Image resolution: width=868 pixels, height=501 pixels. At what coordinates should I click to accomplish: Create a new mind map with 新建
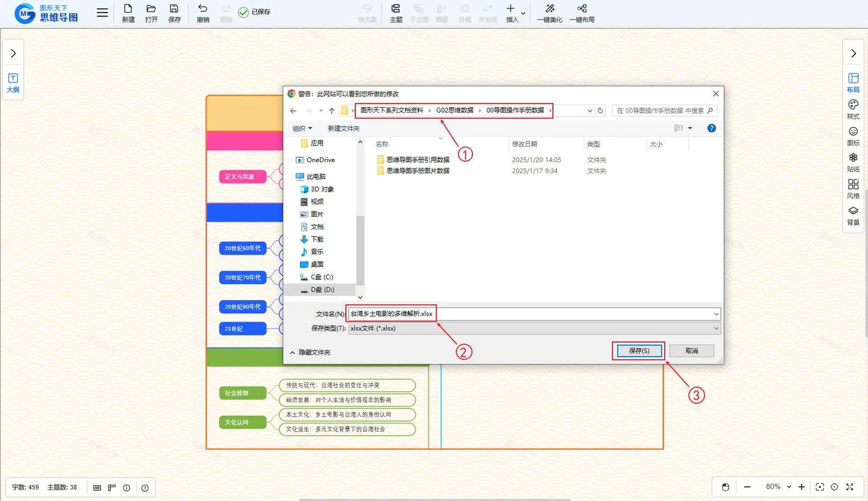pyautogui.click(x=128, y=13)
